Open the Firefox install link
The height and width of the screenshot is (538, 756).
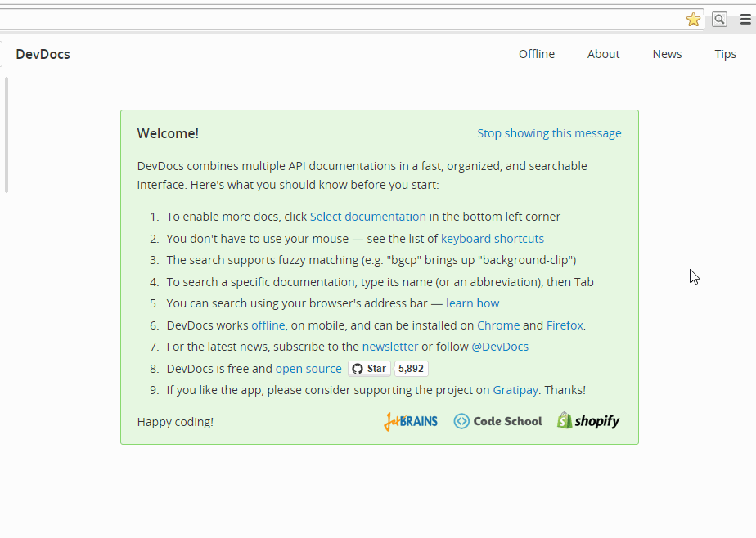[565, 325]
